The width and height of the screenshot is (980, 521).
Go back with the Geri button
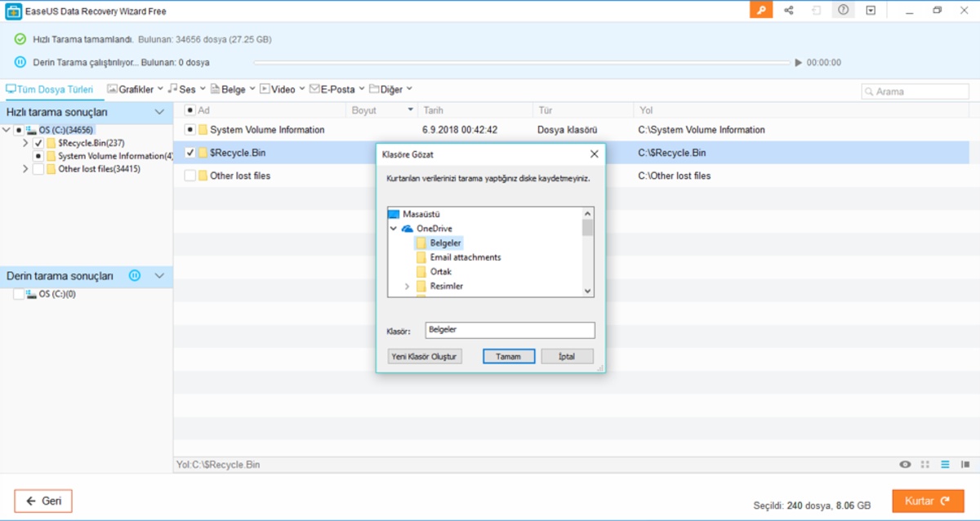click(x=43, y=501)
